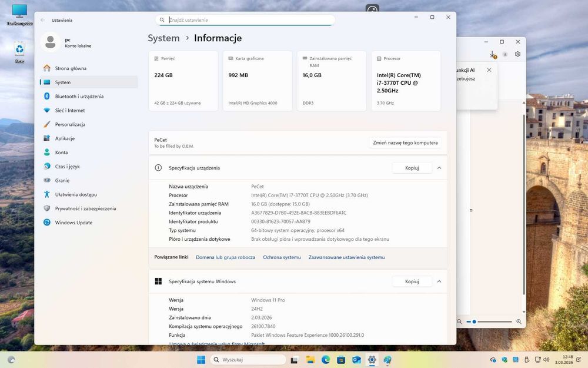Screen dimensions: 588x368
Task: Click the Wyszukaj taskbar search box
Action: 248,360
